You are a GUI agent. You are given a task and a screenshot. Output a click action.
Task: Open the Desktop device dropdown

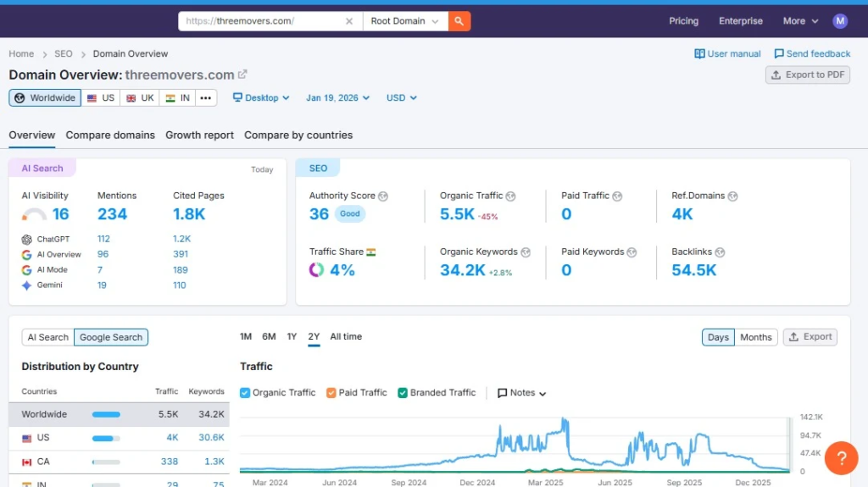pyautogui.click(x=261, y=98)
